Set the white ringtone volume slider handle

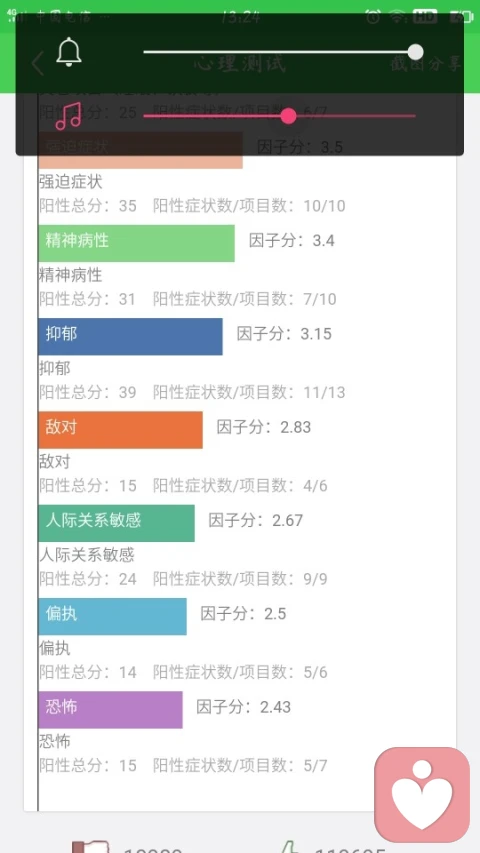pos(415,52)
